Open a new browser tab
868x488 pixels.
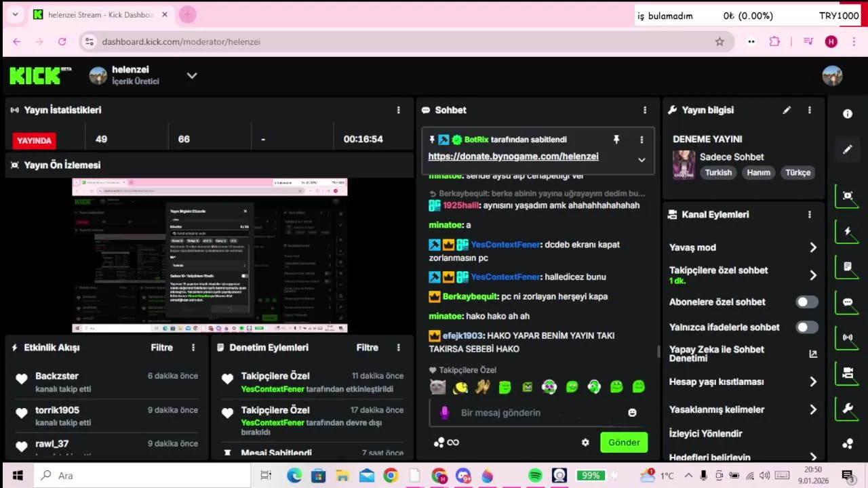[x=188, y=14]
